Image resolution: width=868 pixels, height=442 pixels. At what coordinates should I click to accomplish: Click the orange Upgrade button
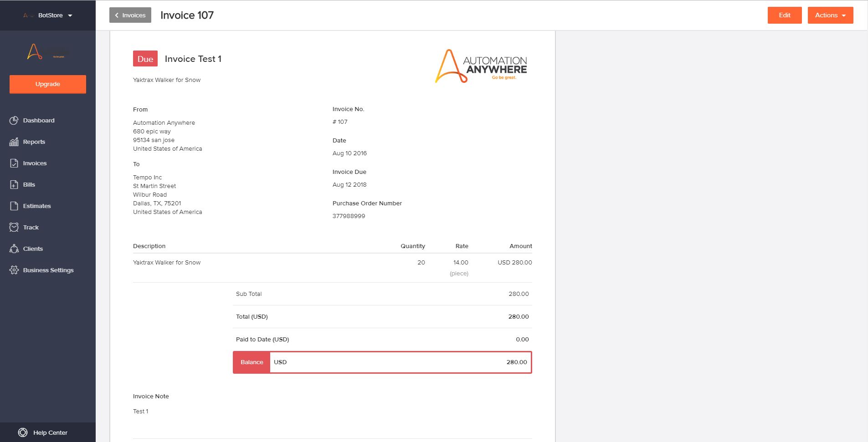(48, 84)
